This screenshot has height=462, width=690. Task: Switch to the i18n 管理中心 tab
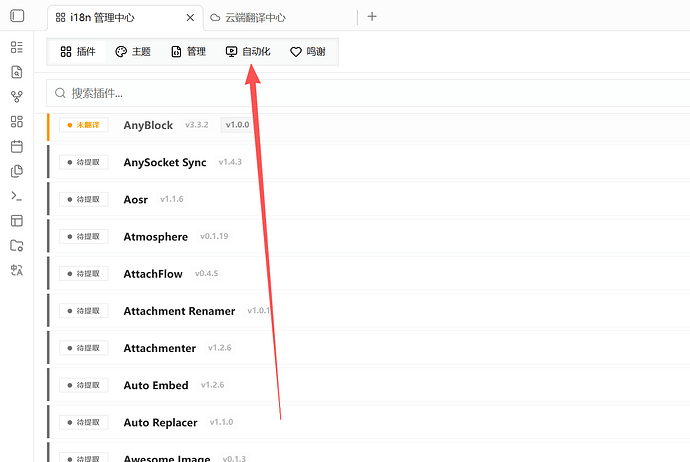[125, 18]
